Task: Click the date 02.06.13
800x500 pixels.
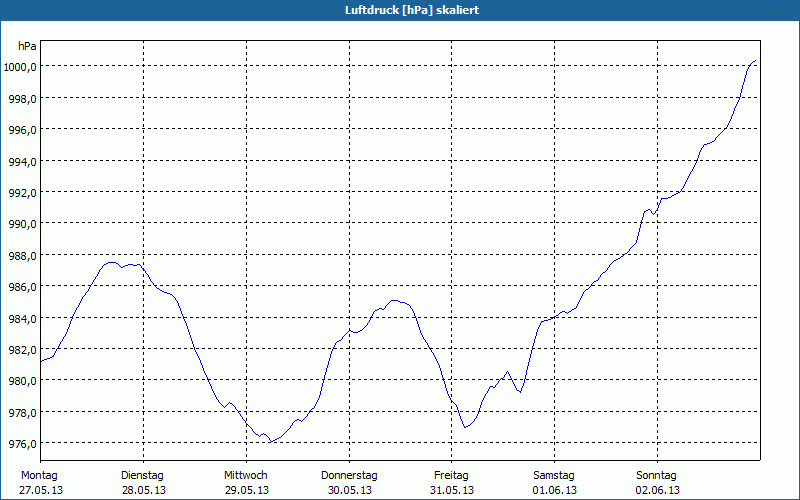Action: coord(658,490)
